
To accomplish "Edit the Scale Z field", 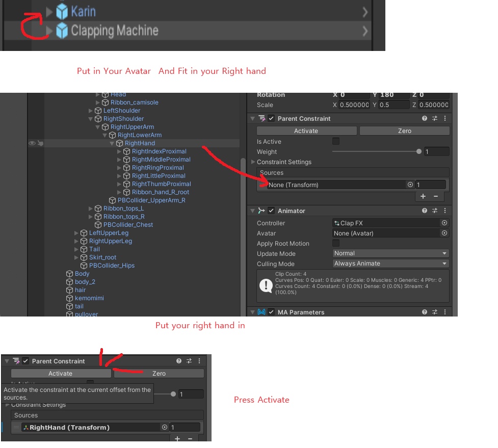I will [x=434, y=105].
